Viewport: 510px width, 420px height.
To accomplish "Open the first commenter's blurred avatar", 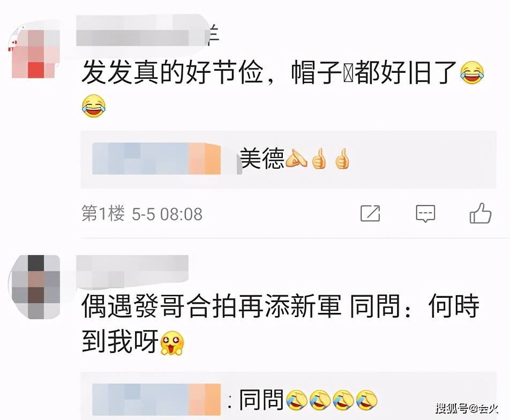I will pyautogui.click(x=33, y=51).
